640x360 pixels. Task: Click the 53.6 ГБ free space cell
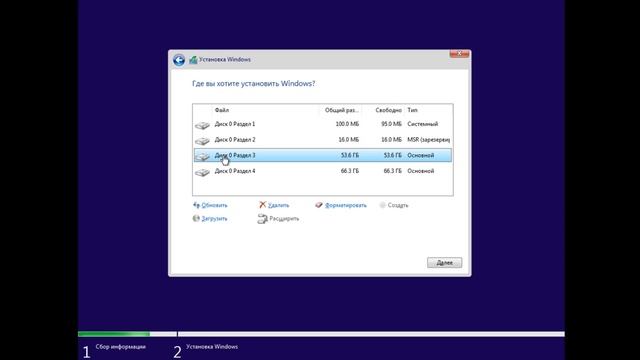392,156
